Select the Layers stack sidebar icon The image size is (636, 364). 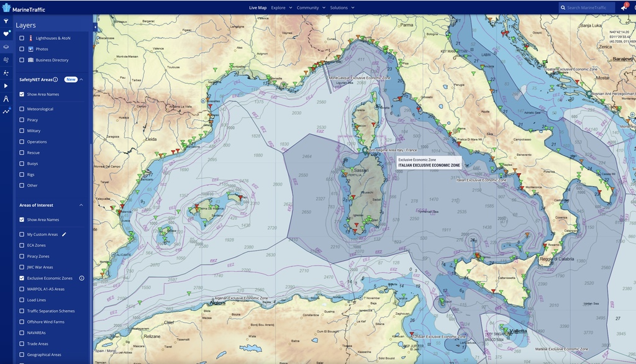point(6,47)
